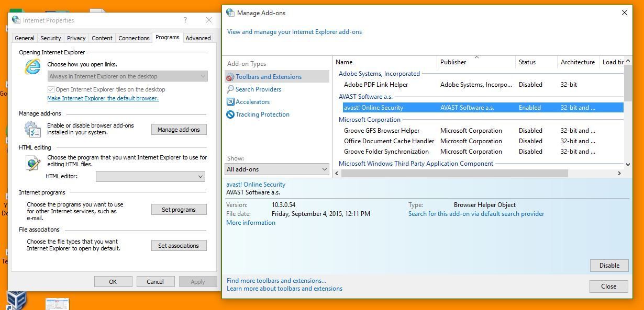Expand the HTML editor combo box
Image resolution: width=644 pixels, height=310 pixels.
(x=150, y=177)
